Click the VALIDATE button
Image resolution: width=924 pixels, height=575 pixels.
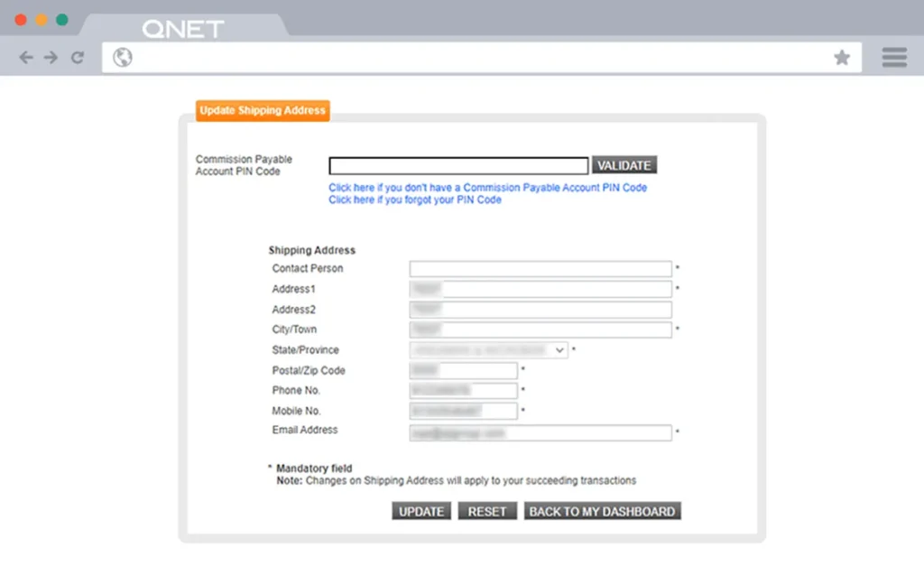pos(624,165)
